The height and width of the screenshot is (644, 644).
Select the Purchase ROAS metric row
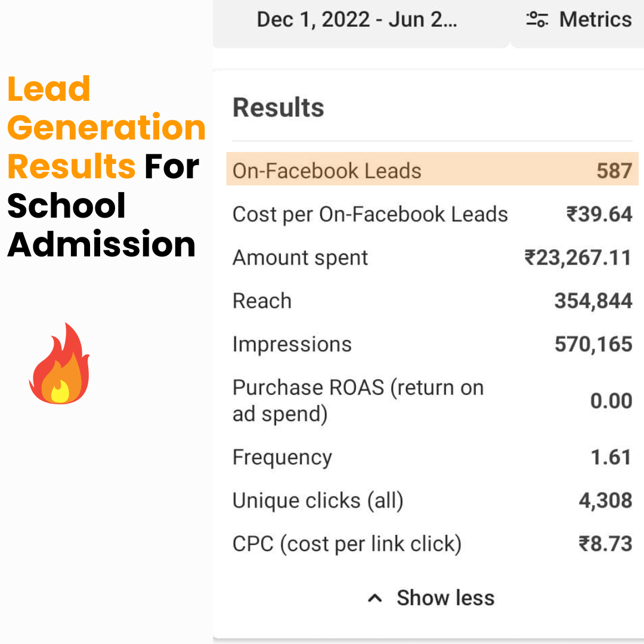point(432,401)
